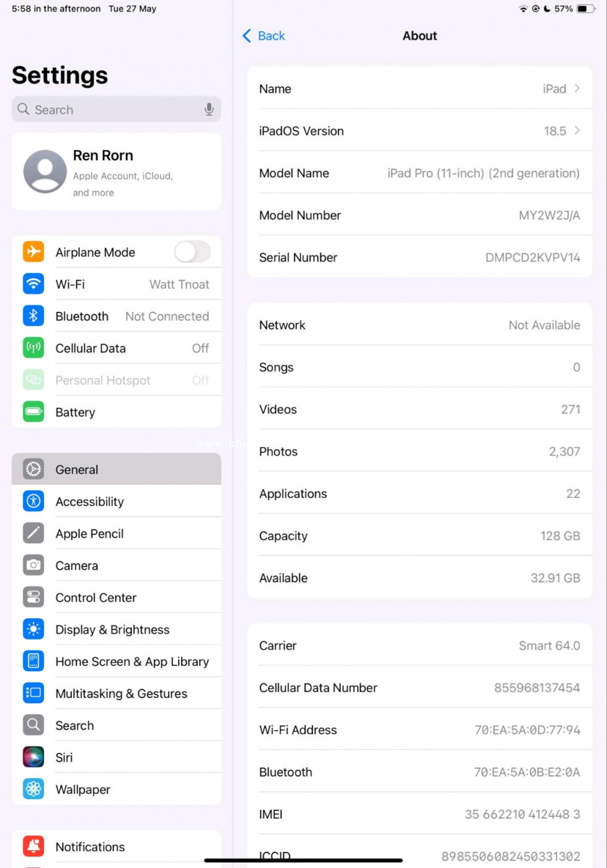Tap the home indicator bar
This screenshot has height=868, width=607.
coord(303,861)
